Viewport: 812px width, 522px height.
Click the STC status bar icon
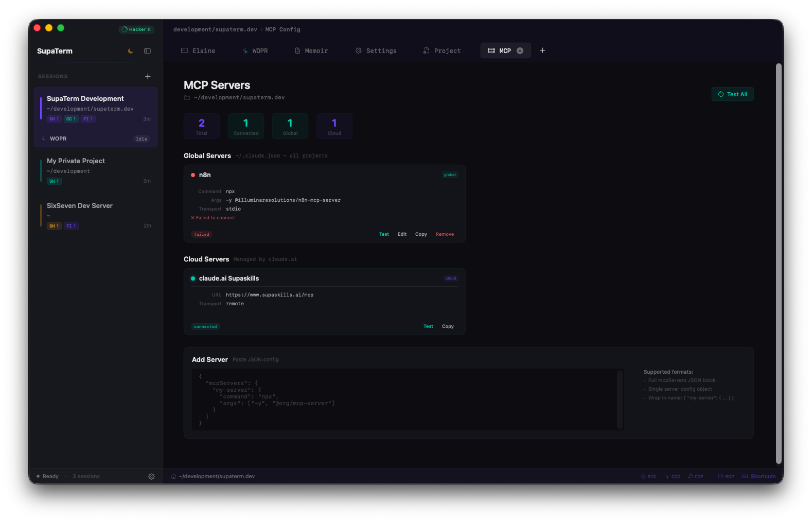tap(649, 477)
